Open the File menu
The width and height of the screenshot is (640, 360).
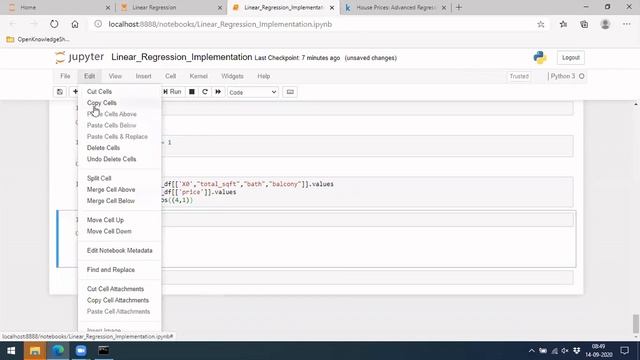65,76
